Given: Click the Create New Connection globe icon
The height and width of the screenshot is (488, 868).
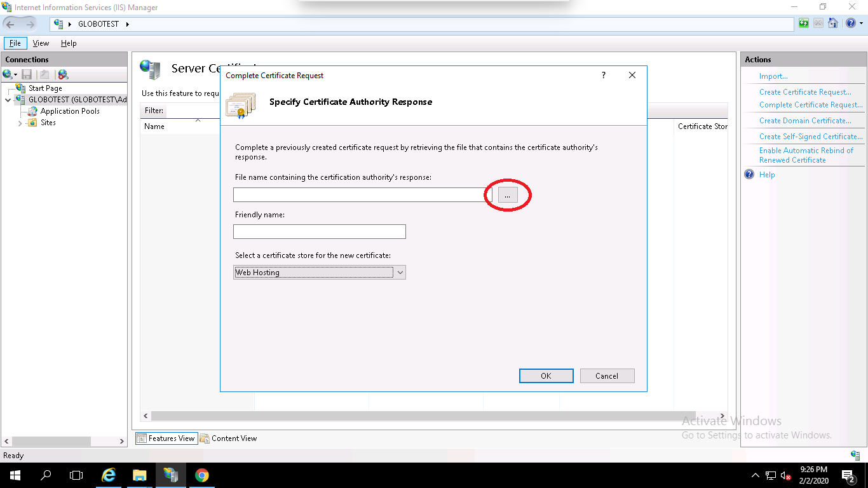Looking at the screenshot, I should click(6, 75).
